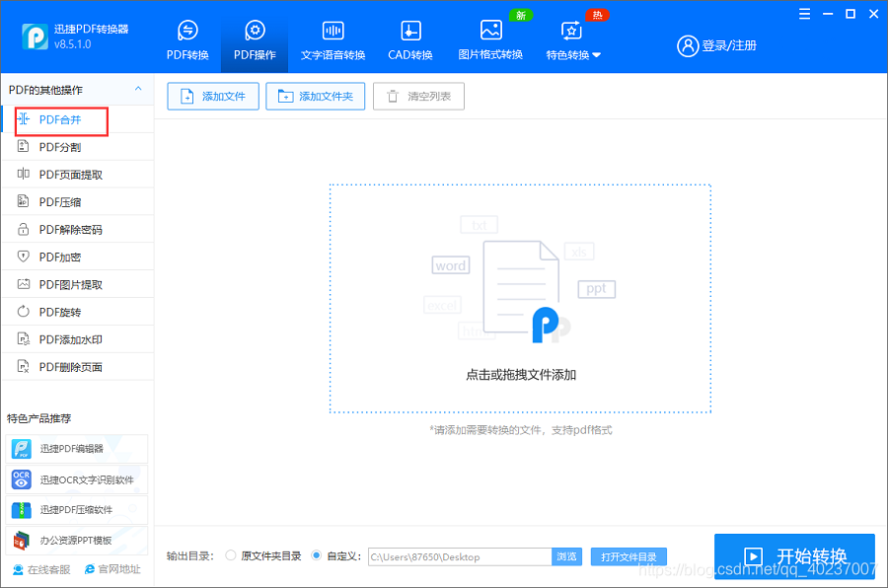Screen dimensions: 888x588
Task: Click the PDF旋转 rotate icon
Action: (x=24, y=312)
